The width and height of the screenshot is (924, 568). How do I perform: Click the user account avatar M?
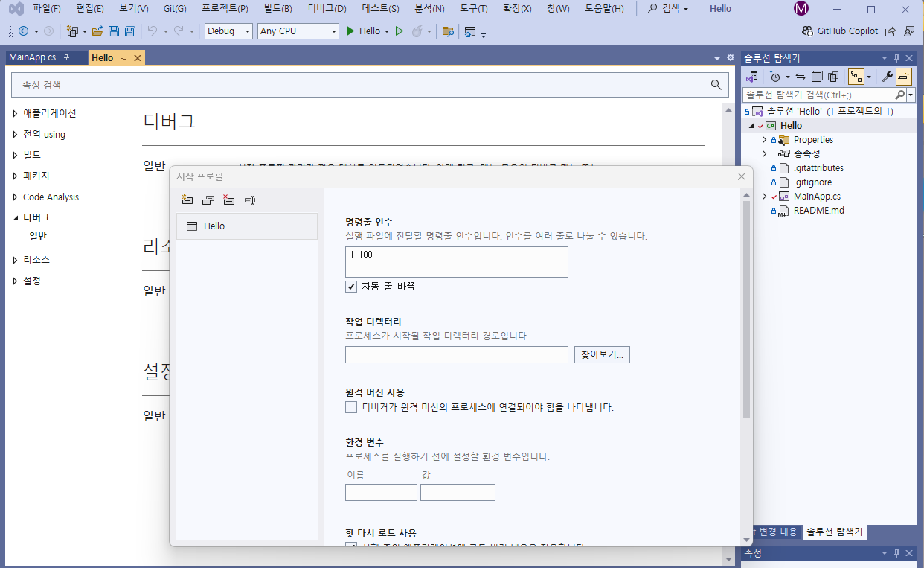tap(801, 9)
